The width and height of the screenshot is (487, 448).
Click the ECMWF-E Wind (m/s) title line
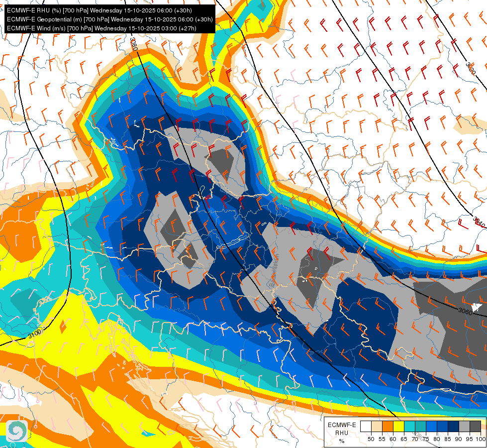[x=101, y=28]
